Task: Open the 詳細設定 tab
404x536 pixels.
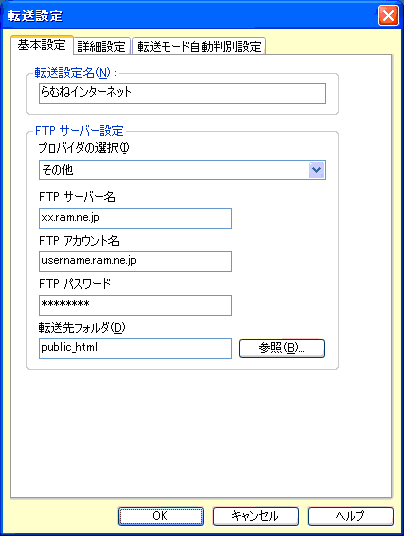Action: (x=102, y=46)
